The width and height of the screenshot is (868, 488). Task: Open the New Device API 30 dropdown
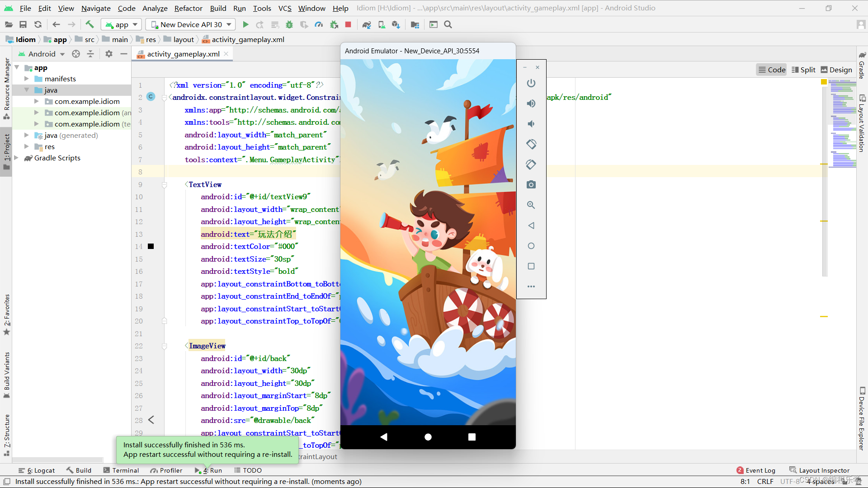coord(191,24)
